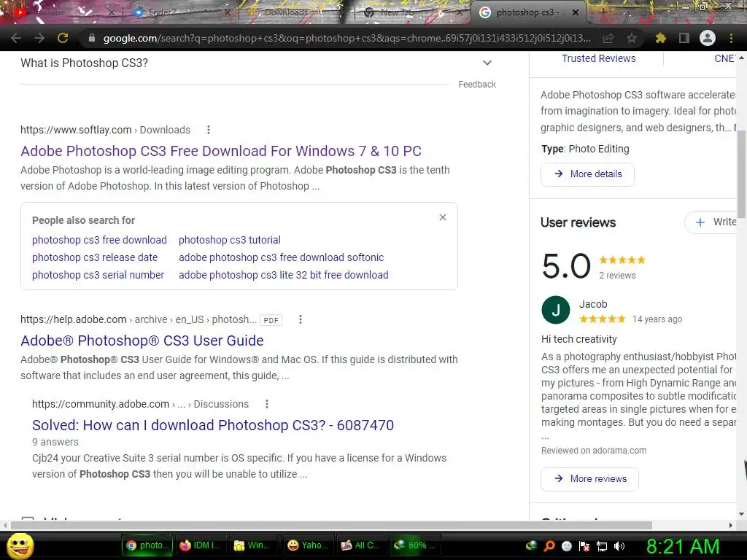747x560 pixels.
Task: Search photoshop cs3 free download
Action: point(99,240)
